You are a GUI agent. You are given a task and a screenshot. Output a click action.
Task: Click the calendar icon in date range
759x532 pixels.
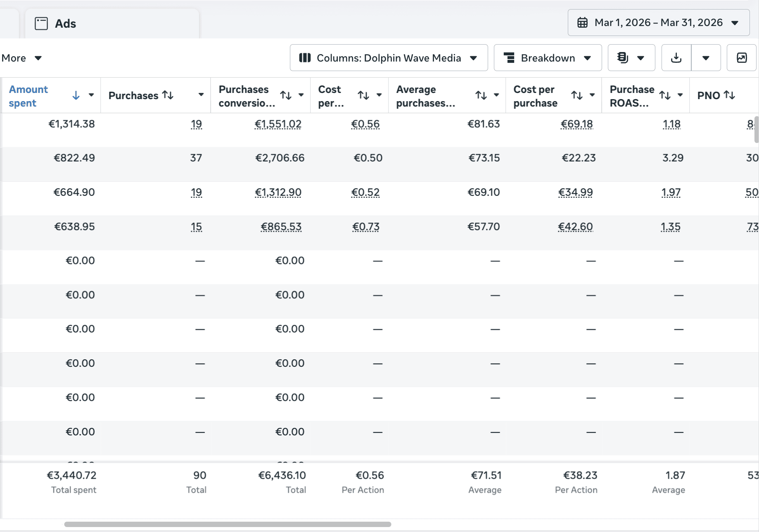(582, 23)
